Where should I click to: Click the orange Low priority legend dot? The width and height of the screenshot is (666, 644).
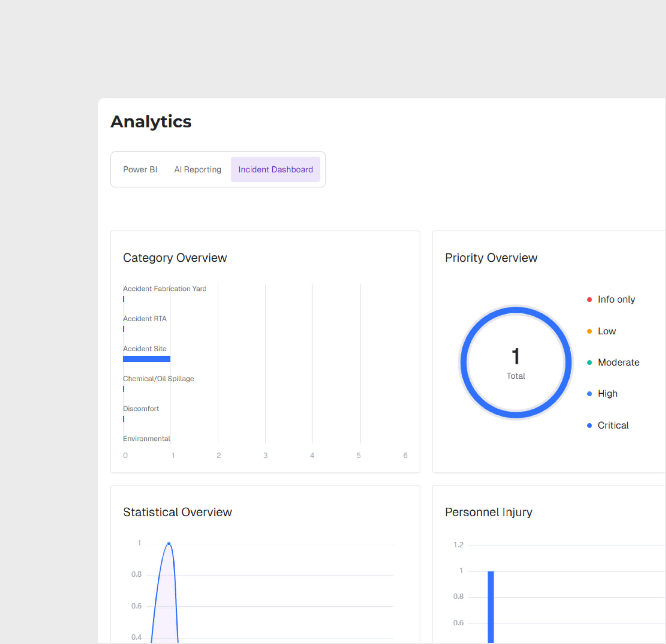(x=590, y=331)
